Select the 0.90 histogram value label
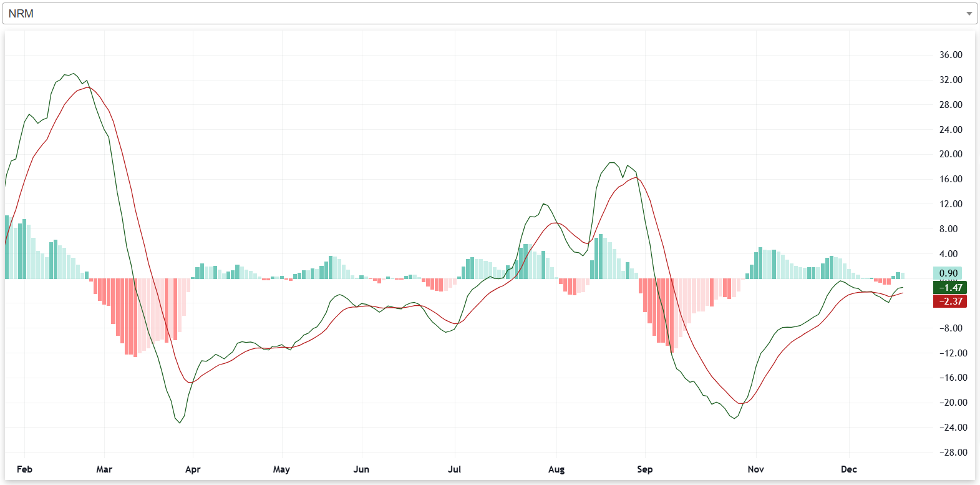 click(948, 273)
